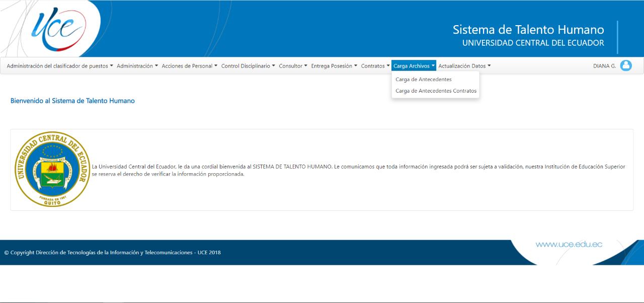Click the Sistema de Talento Humano title
The width and height of the screenshot is (644, 303).
528,29
